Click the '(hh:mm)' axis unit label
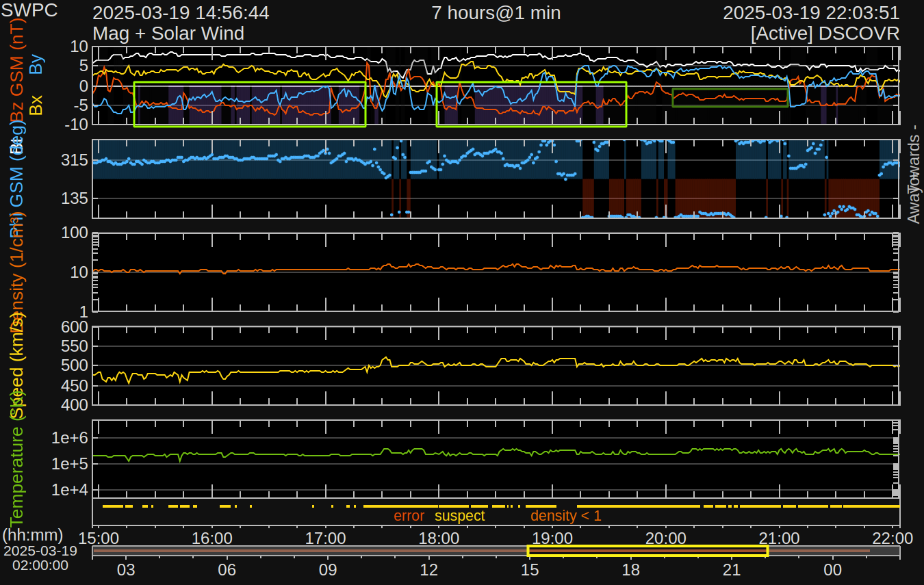The image size is (924, 585). click(x=33, y=535)
